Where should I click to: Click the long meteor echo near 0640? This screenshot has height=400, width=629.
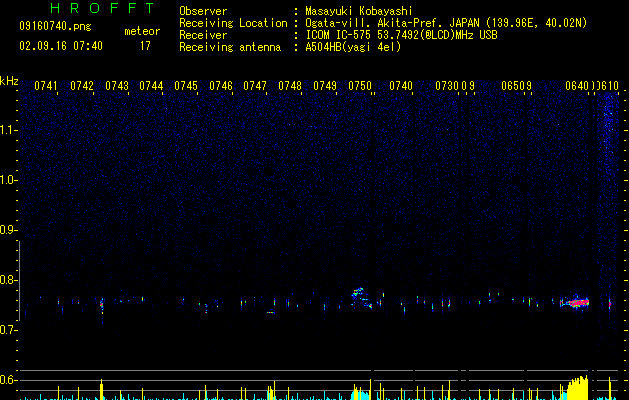click(x=574, y=303)
